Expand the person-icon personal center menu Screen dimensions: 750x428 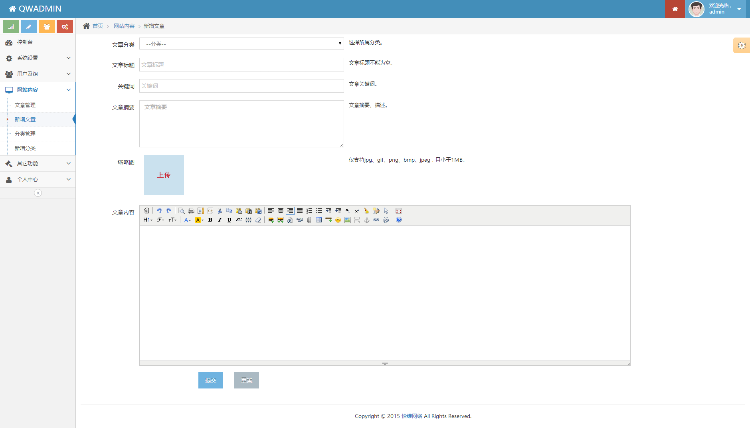(x=37, y=180)
